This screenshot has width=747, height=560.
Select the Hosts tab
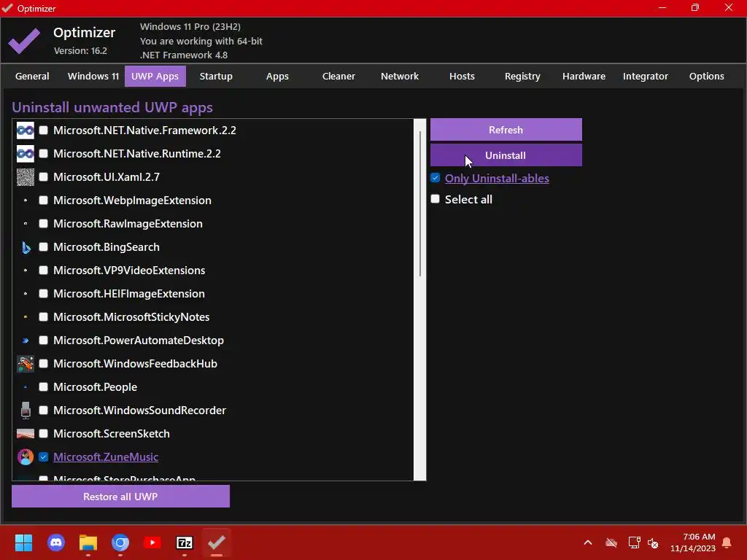tap(462, 76)
